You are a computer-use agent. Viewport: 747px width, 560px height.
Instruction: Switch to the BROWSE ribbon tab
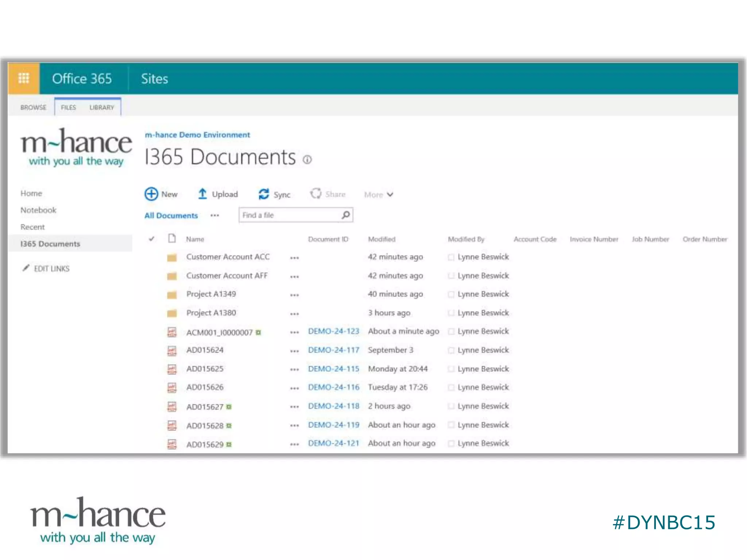(33, 108)
